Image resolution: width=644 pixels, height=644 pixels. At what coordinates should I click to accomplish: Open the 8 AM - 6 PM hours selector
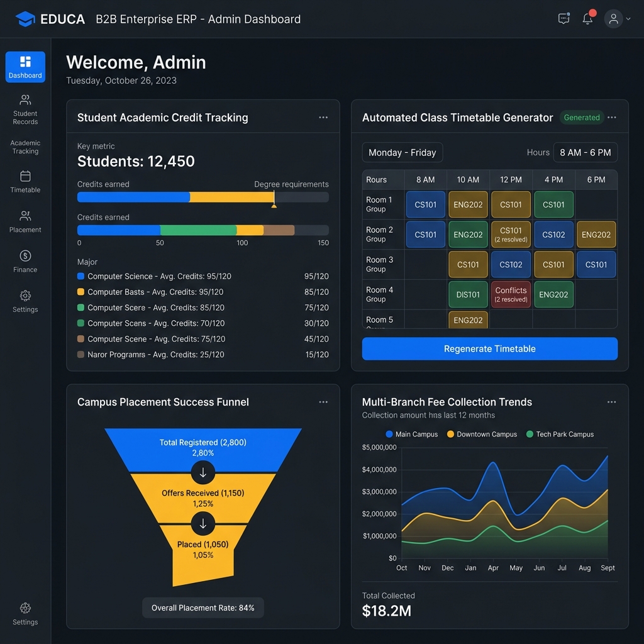pos(586,152)
